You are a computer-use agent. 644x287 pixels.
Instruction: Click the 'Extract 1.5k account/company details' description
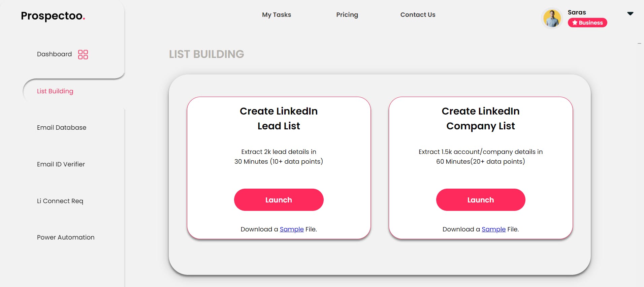pyautogui.click(x=481, y=157)
